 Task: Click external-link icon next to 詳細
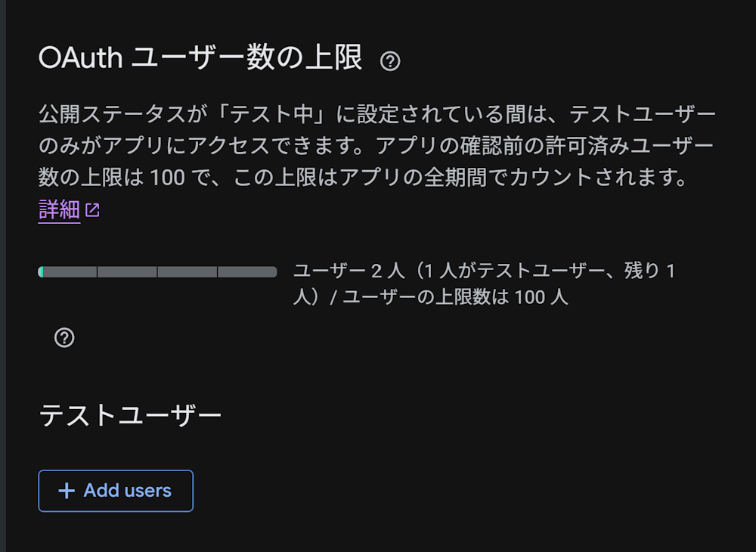92,210
